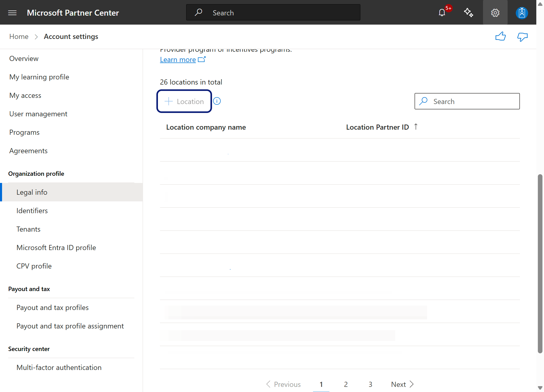This screenshot has height=392, width=544.
Task: Sort by Location company name header
Action: click(x=206, y=127)
